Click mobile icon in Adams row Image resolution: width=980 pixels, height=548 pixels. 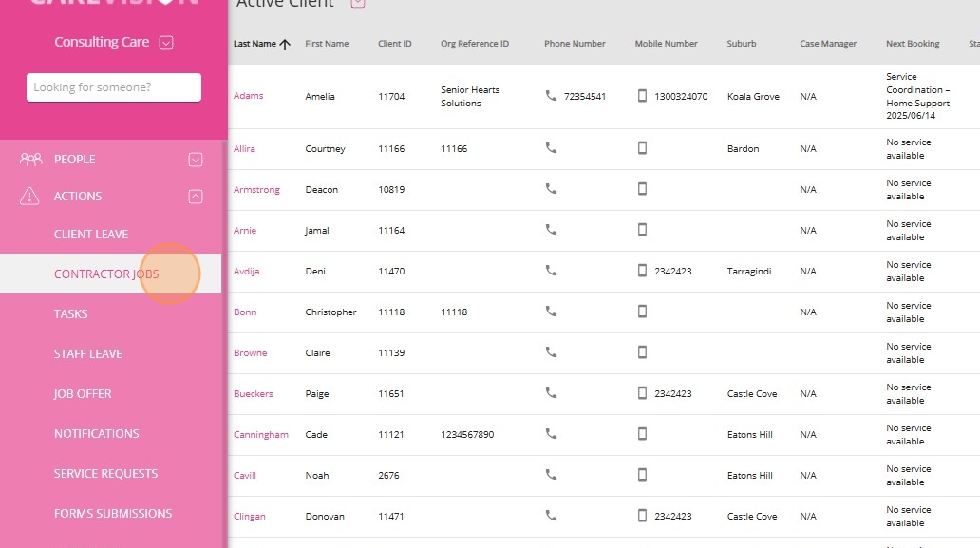point(642,96)
